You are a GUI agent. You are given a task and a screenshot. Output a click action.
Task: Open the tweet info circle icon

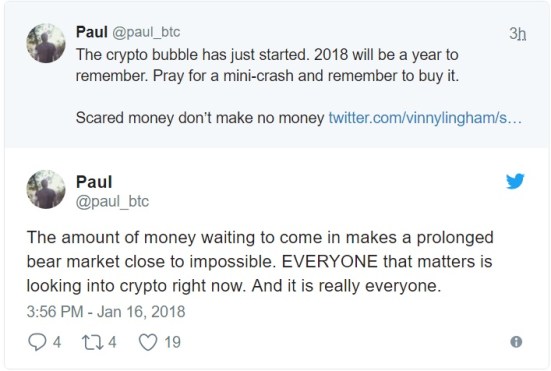click(516, 342)
